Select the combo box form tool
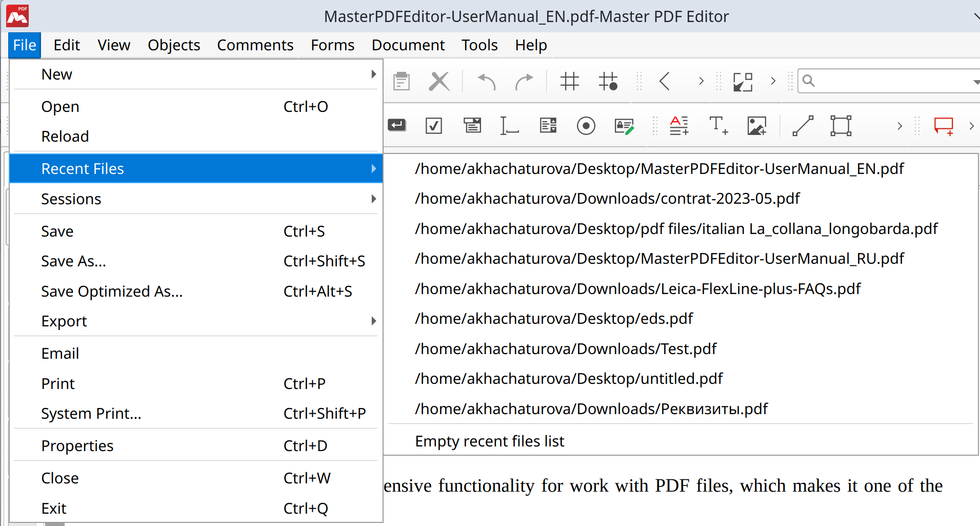 (x=472, y=125)
